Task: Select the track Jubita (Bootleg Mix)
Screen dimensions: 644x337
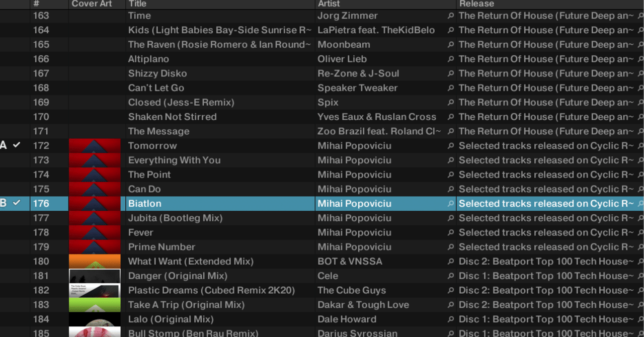Action: [175, 218]
